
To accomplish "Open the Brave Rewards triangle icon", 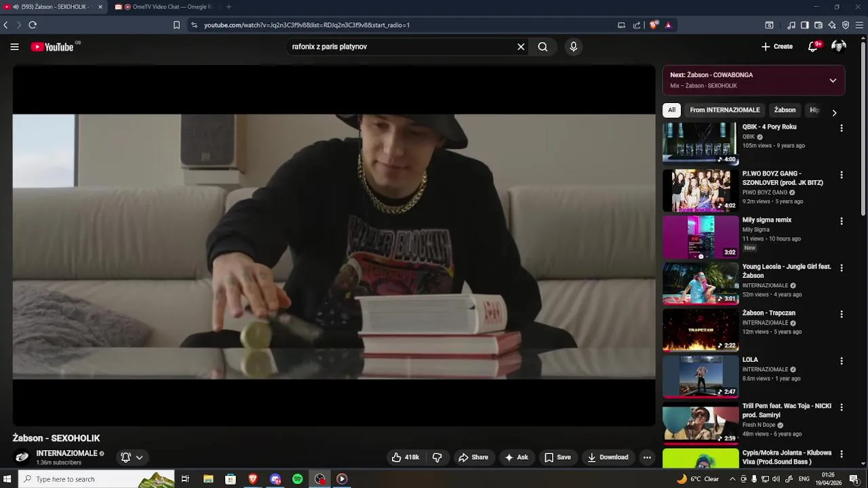I will 668,25.
